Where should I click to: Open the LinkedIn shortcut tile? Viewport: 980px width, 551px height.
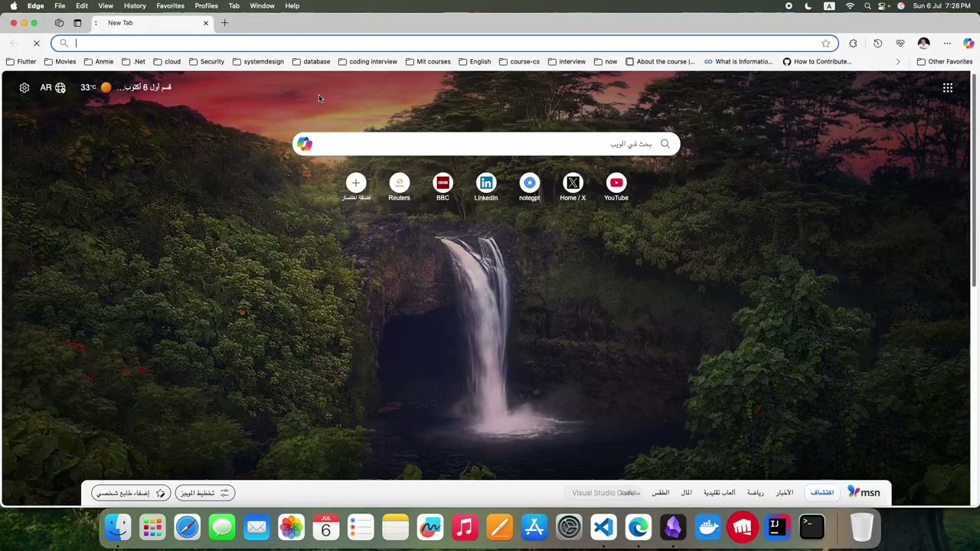point(486,187)
